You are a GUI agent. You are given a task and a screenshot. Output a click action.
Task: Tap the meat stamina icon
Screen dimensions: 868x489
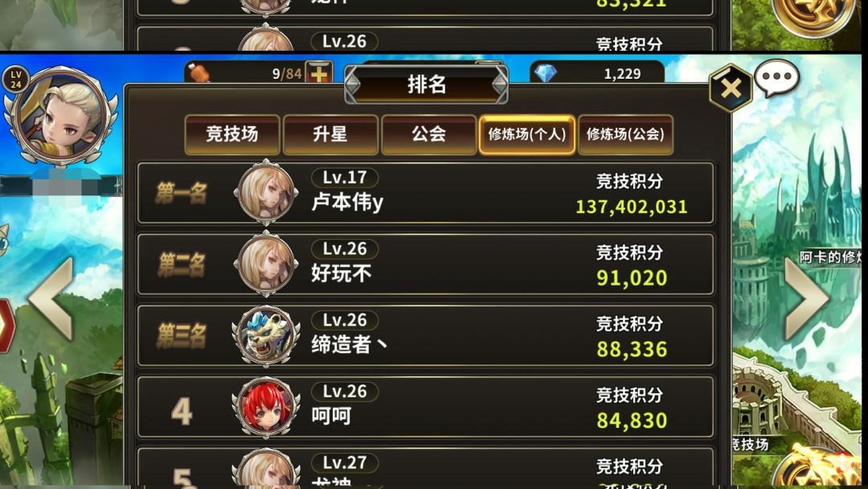tap(199, 72)
